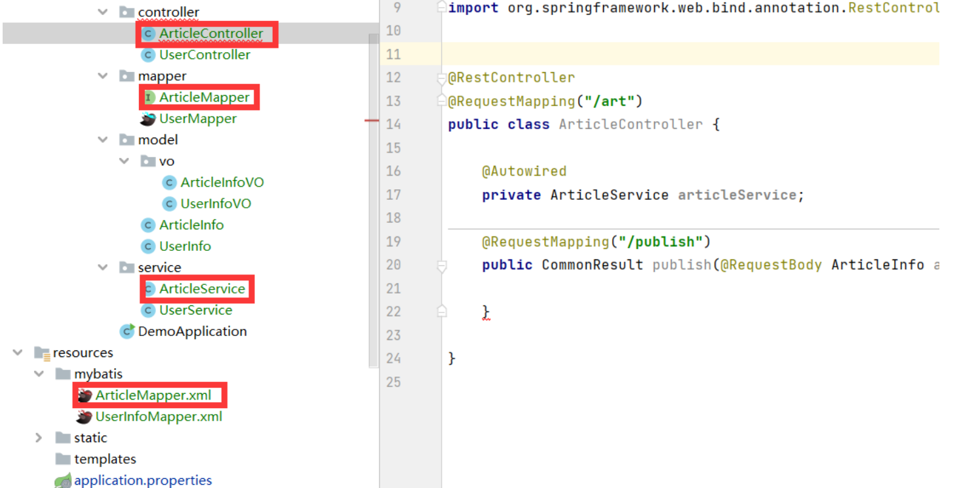Screen dimensions: 980x488
Task: Click the ArticleInfoVO class icon
Action: [x=170, y=183]
